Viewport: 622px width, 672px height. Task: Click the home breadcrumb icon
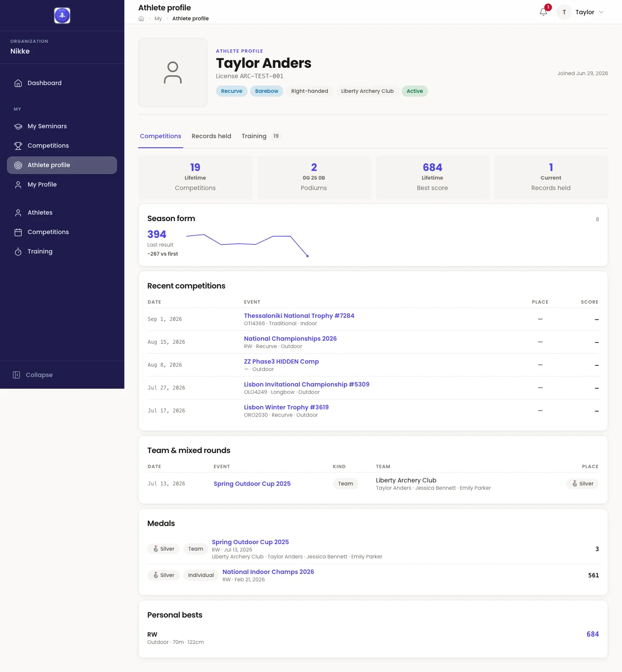click(141, 19)
